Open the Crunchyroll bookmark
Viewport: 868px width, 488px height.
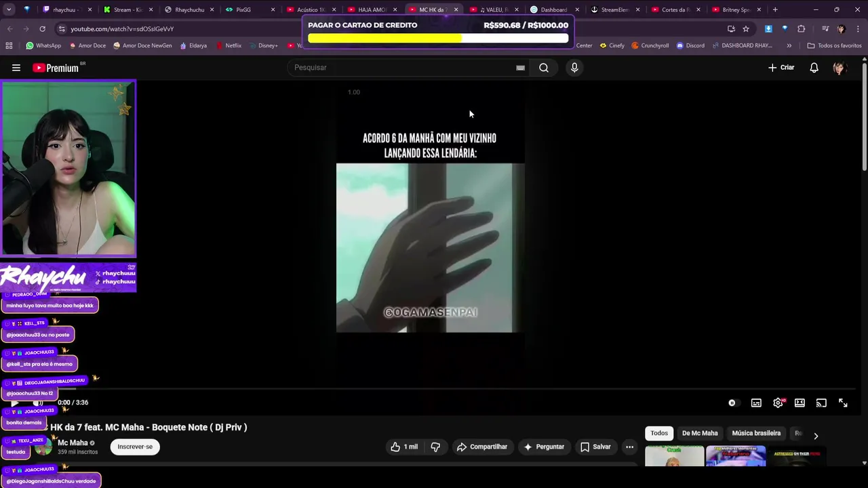(650, 45)
